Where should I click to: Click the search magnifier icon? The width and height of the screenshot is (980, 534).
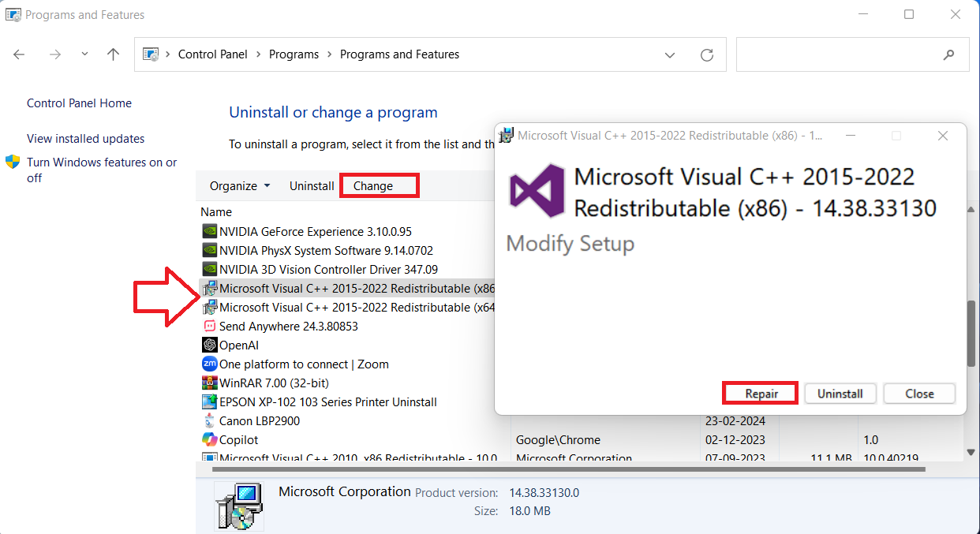948,55
